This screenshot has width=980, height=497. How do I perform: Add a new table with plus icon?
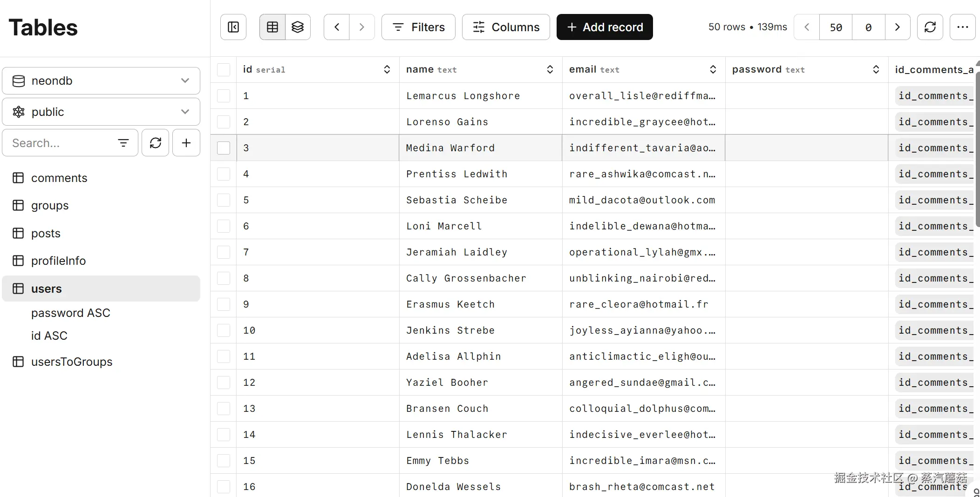[186, 143]
